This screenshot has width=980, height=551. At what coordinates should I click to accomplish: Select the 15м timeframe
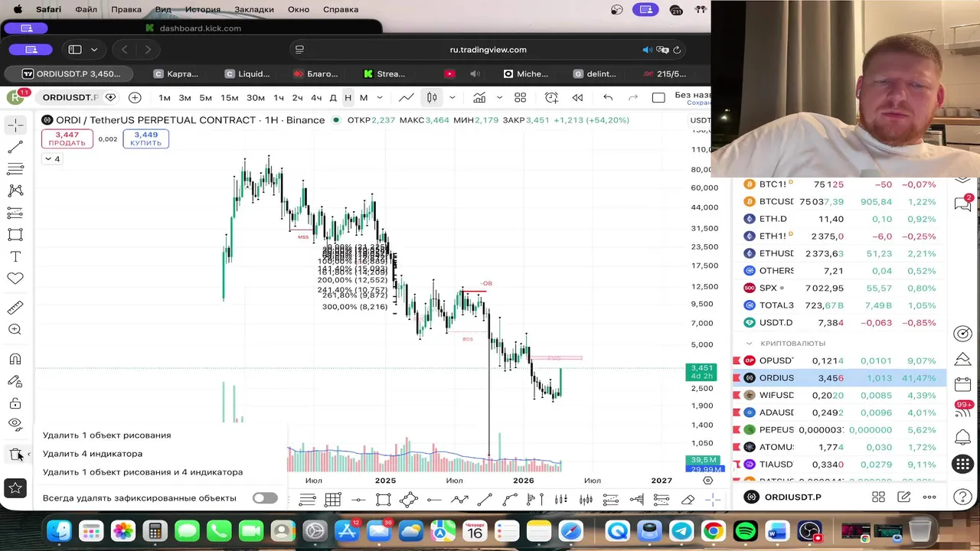pyautogui.click(x=229, y=97)
